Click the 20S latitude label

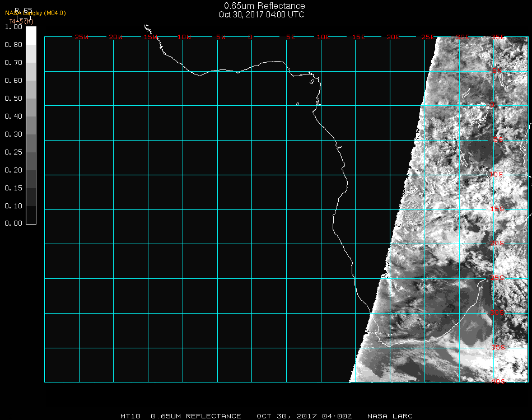[x=497, y=243]
